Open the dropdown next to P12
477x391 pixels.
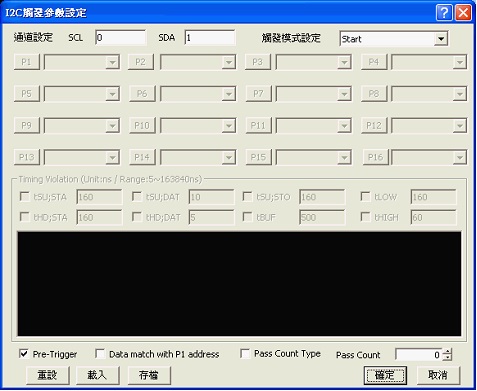460,126
